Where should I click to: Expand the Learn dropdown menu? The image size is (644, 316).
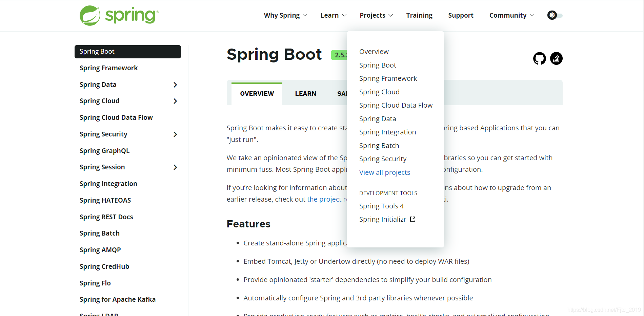click(x=334, y=15)
